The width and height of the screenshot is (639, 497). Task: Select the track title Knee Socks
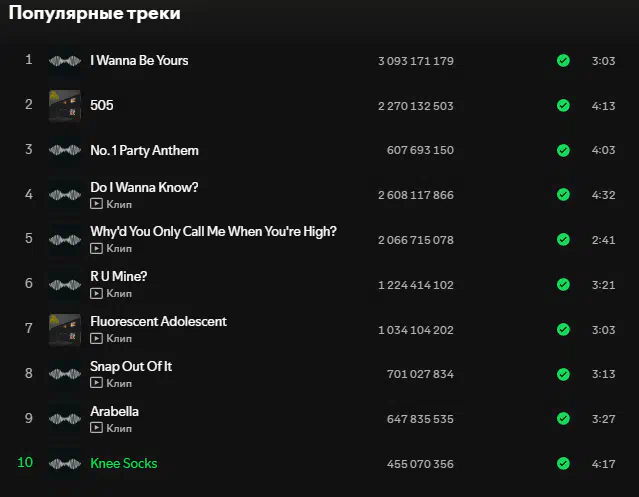tap(123, 463)
